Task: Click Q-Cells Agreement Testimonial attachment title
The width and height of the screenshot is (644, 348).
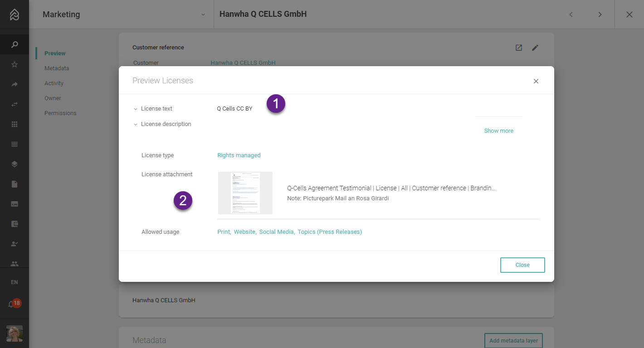Action: click(x=391, y=188)
